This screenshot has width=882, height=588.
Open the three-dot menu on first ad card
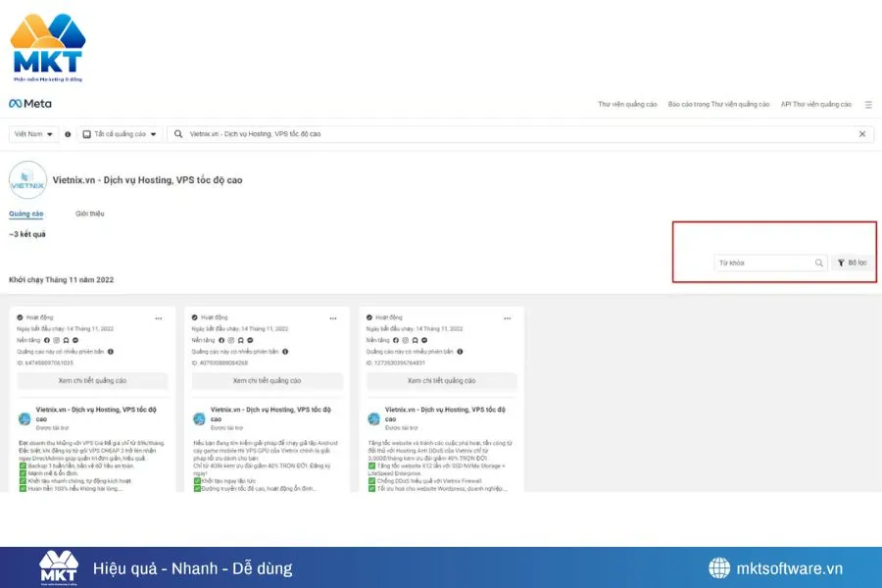[x=159, y=318]
